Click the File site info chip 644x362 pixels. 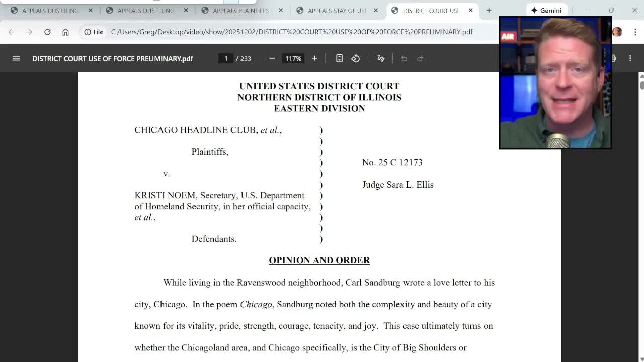click(94, 32)
